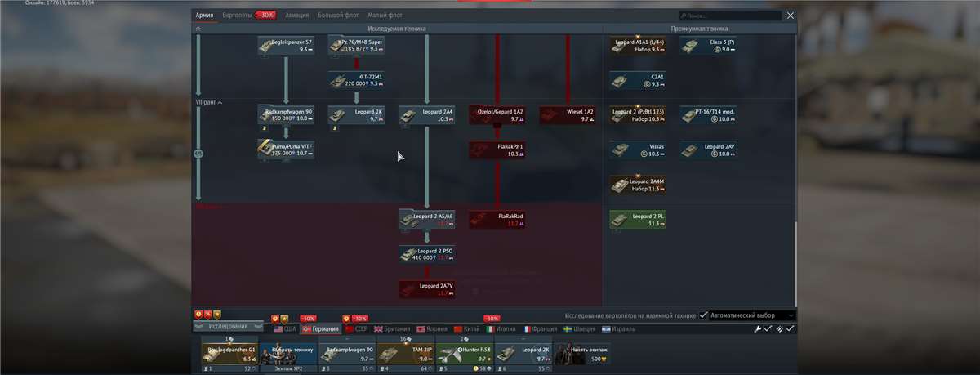Select the premium Leopard 2AV
The height and width of the screenshot is (375, 980).
(709, 150)
